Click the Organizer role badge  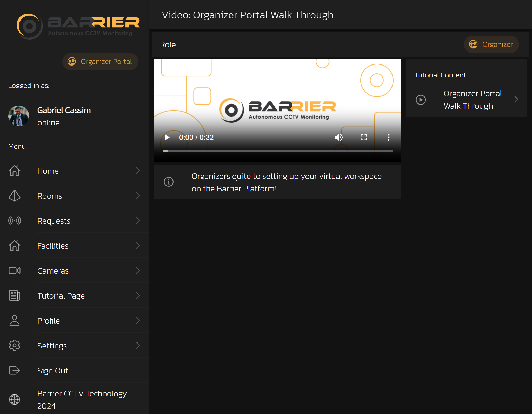pos(491,44)
